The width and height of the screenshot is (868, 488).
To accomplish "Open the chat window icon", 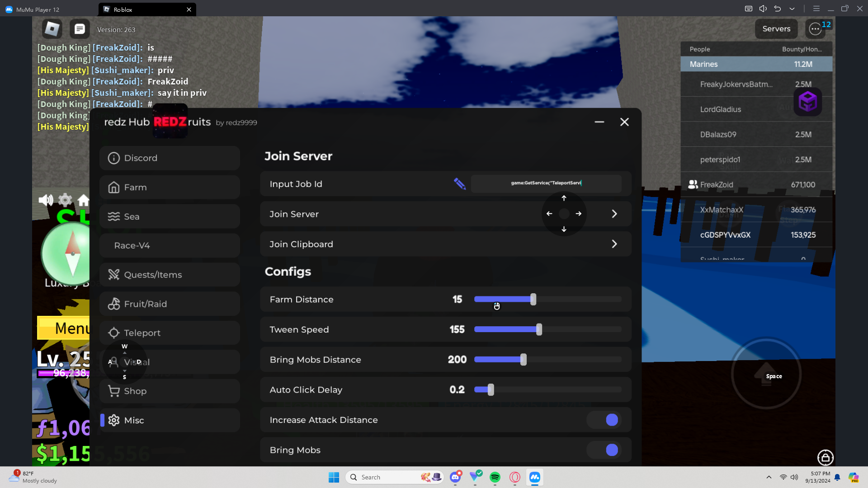I will 80,29.
